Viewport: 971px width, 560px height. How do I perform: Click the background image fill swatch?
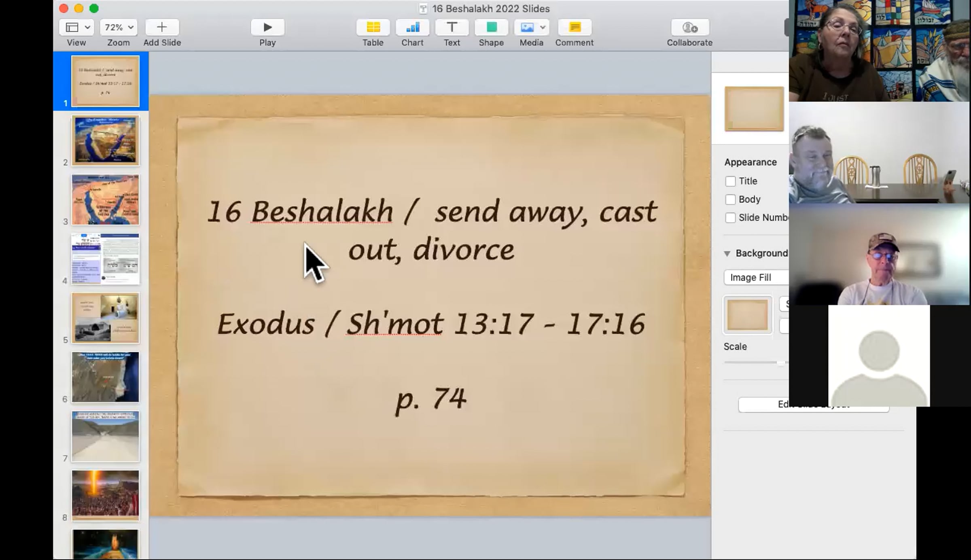pos(747,315)
